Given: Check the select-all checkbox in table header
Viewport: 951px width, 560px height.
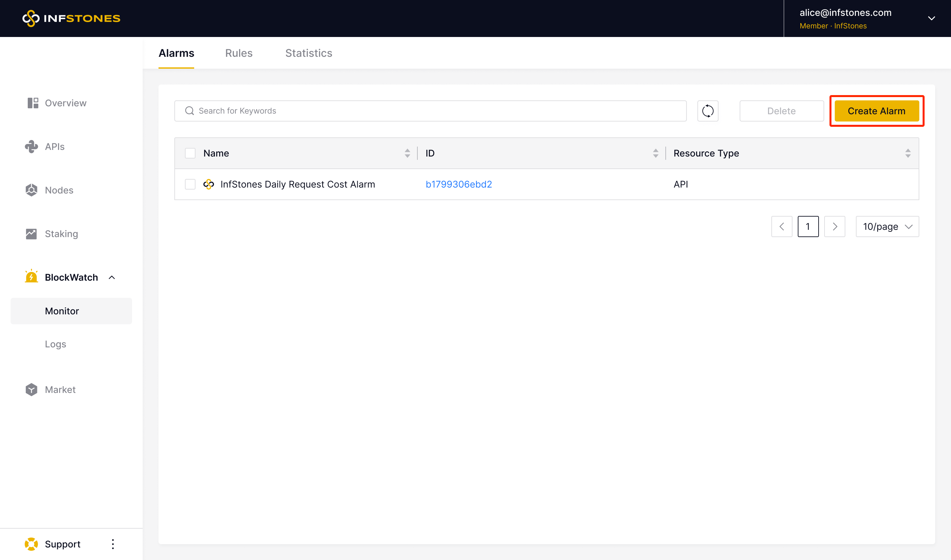Looking at the screenshot, I should [x=190, y=153].
